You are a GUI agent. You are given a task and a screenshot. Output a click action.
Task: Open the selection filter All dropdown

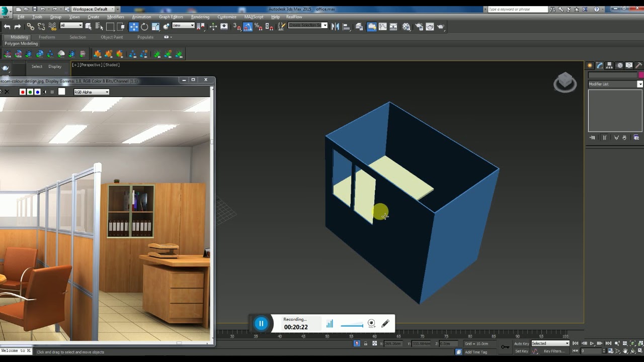coord(71,26)
